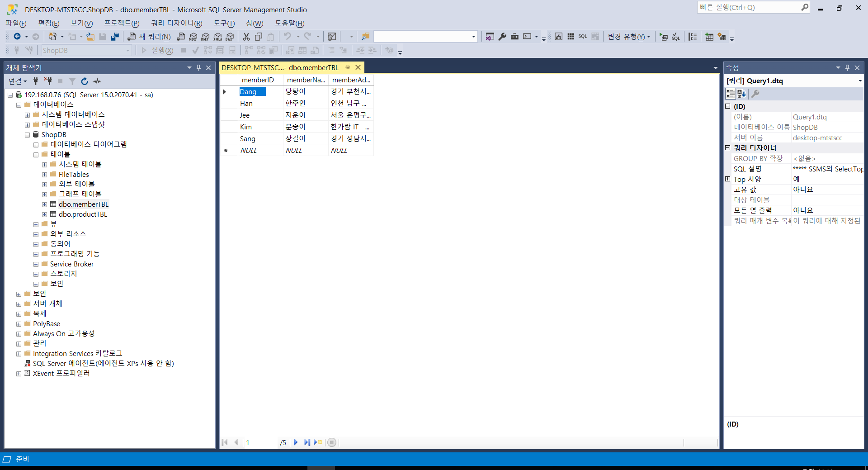
Task: Open the 쿼리 디자이너(R) menu
Action: [177, 23]
